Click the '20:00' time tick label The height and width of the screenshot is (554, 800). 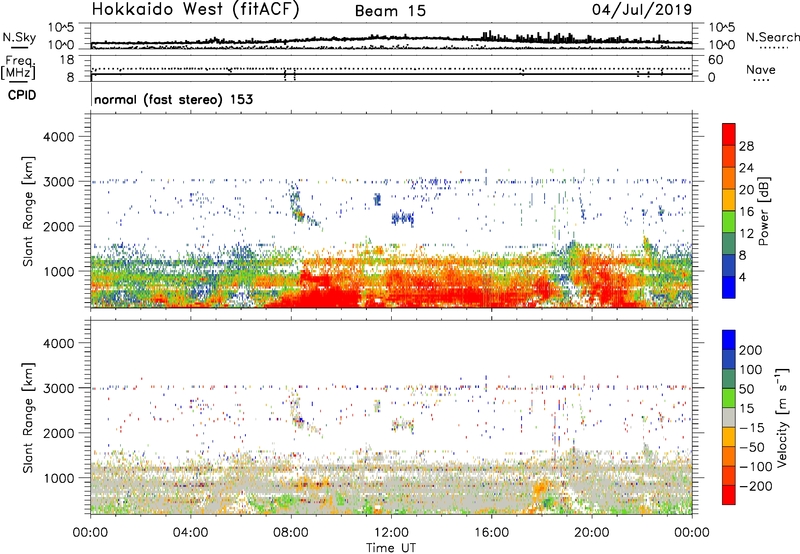(591, 533)
